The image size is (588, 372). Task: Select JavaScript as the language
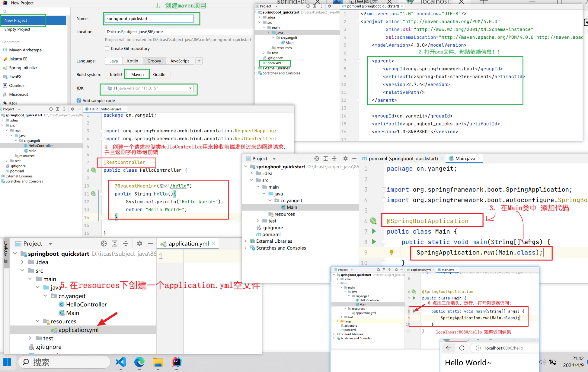tap(180, 61)
